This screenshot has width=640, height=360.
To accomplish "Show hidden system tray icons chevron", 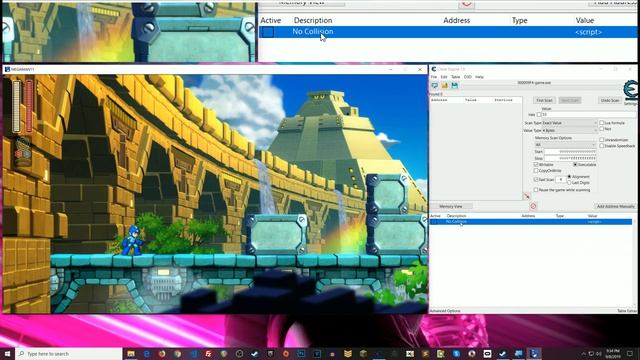I will pyautogui.click(x=583, y=353).
